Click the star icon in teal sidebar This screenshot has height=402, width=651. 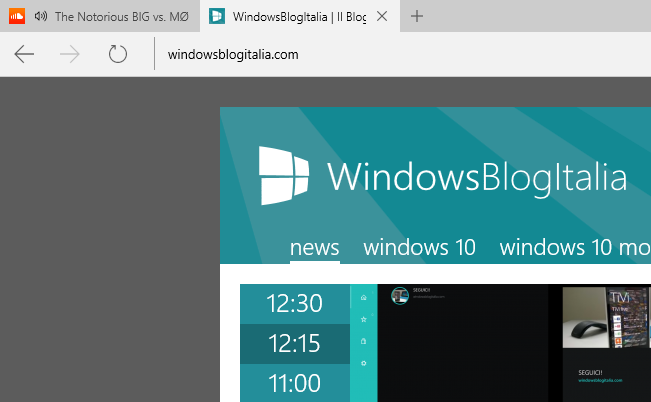click(x=364, y=319)
